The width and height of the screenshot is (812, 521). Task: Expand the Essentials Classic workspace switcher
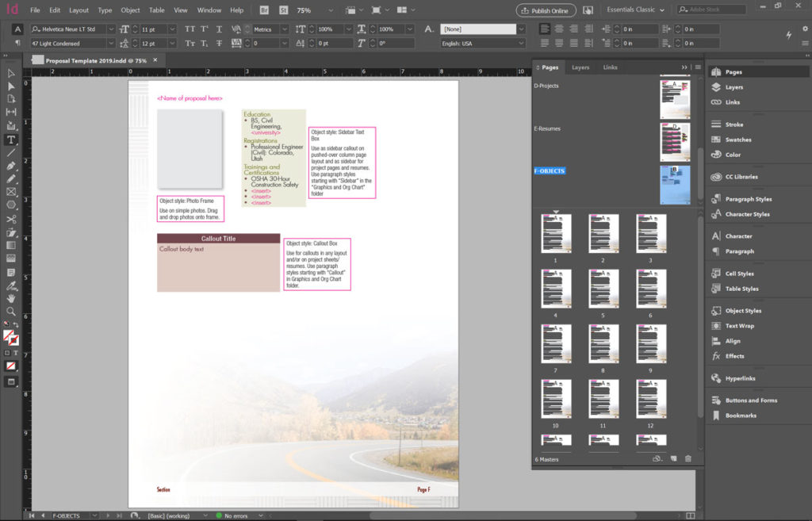coord(636,10)
